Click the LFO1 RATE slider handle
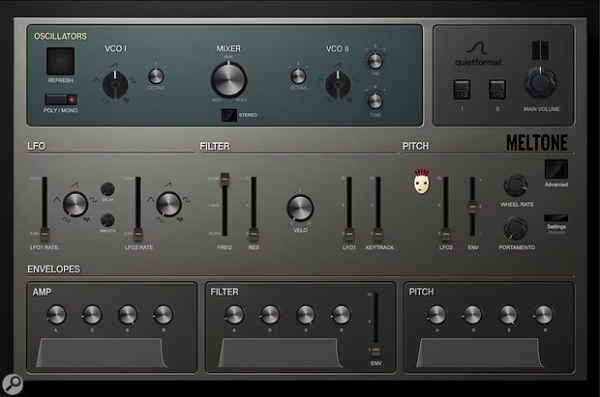This screenshot has width=600, height=397. tap(45, 234)
